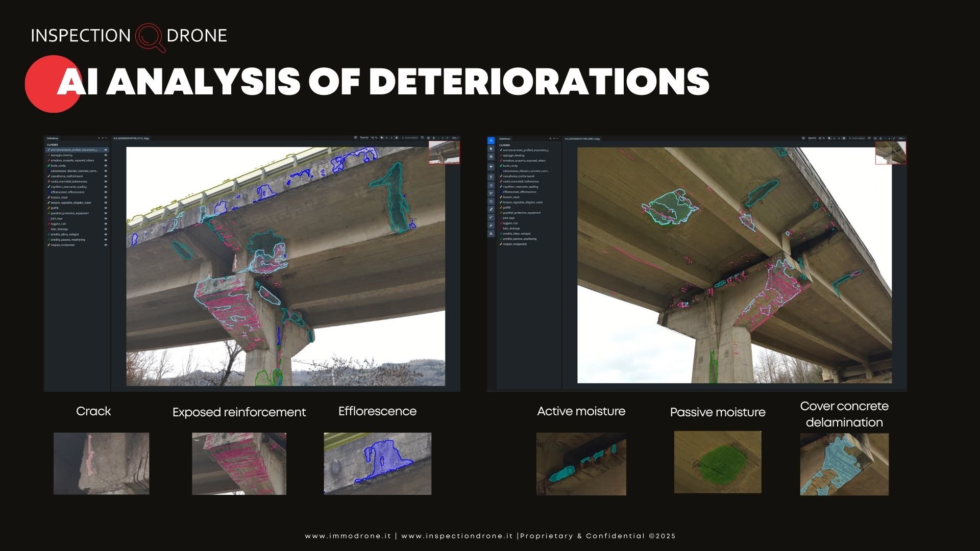
Task: Select the flag annotation tool
Action: click(x=491, y=167)
